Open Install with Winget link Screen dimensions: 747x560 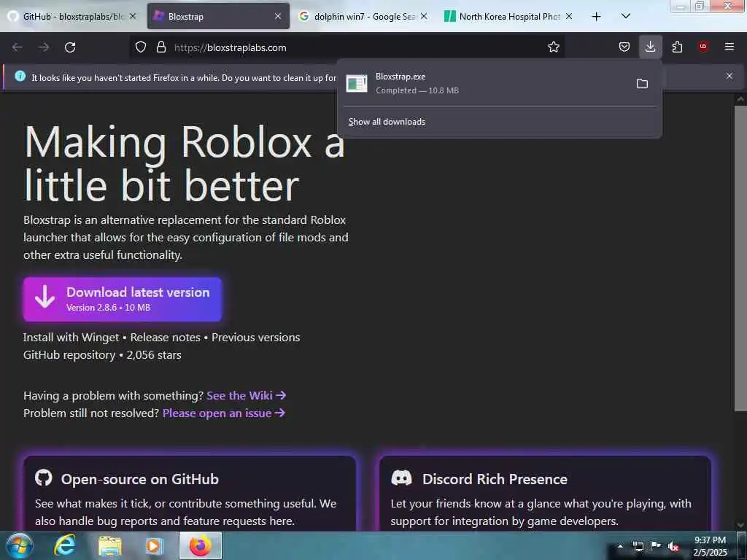[71, 337]
